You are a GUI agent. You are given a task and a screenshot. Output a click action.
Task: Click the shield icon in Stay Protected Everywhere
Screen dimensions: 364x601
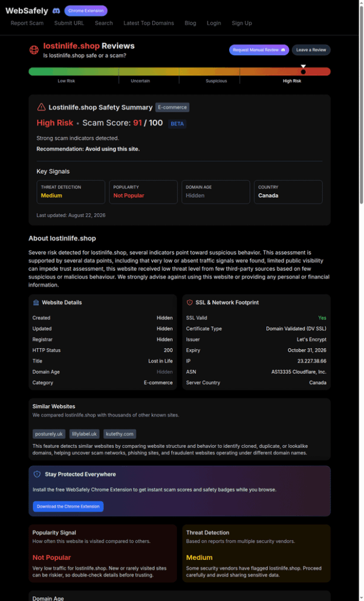tap(37, 474)
